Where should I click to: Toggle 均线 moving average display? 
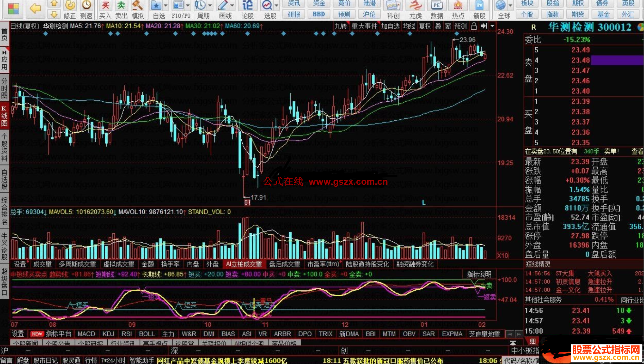point(409,26)
